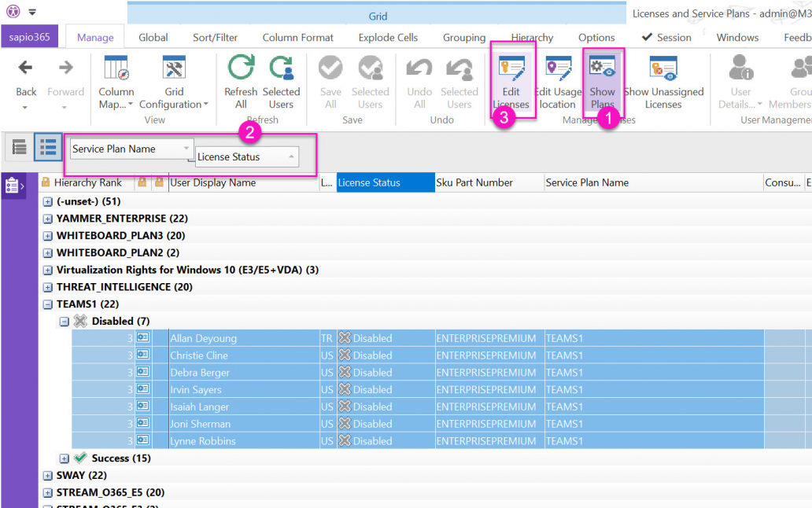This screenshot has height=508, width=812.
Task: Expand the YAMMER_ENTERPRISE group
Action: [x=48, y=219]
